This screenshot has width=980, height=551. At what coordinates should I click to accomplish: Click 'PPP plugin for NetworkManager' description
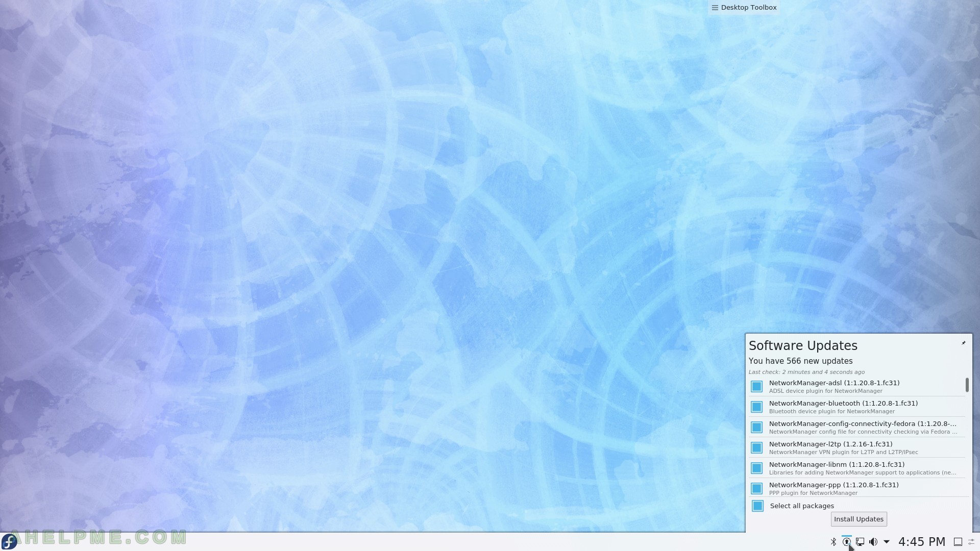tap(813, 493)
